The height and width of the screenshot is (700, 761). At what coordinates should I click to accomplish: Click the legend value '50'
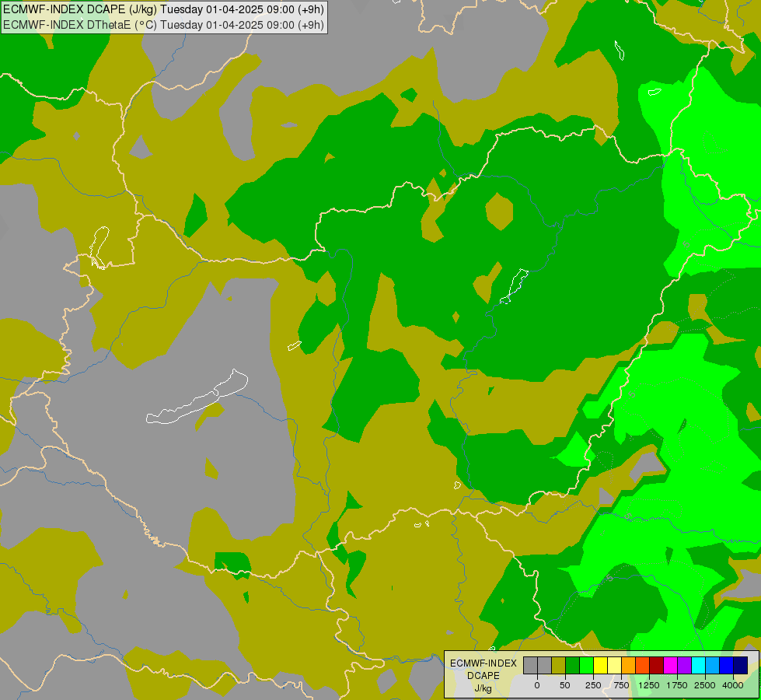coord(565,685)
